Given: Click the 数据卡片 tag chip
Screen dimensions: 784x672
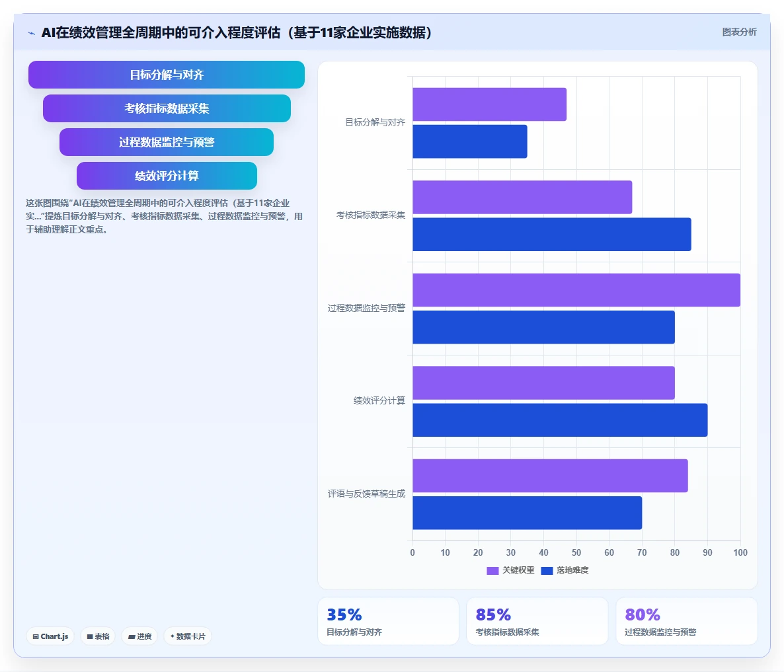Looking at the screenshot, I should point(188,636).
